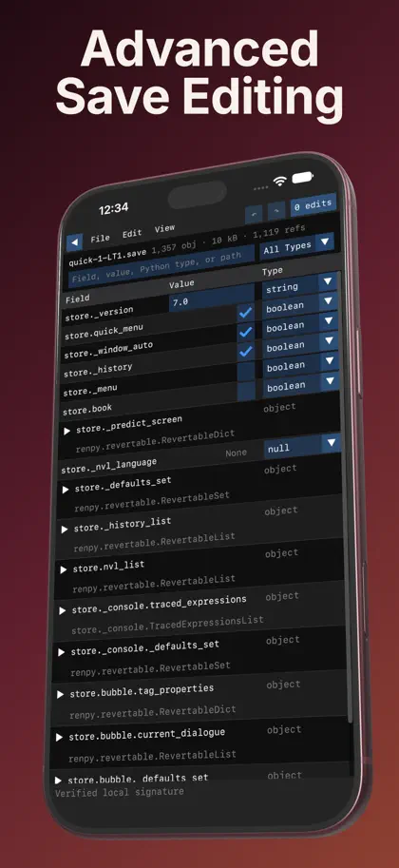
Task: Click the undo arrow button
Action: (x=255, y=213)
